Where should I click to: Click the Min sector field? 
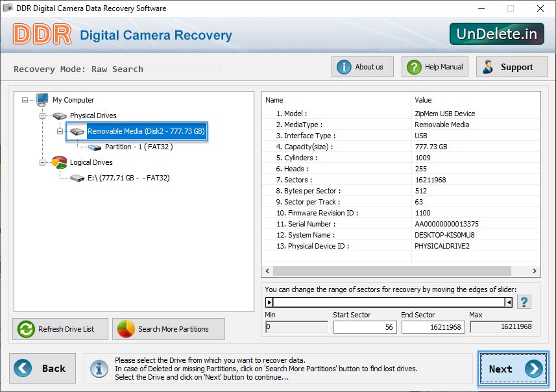click(x=296, y=326)
